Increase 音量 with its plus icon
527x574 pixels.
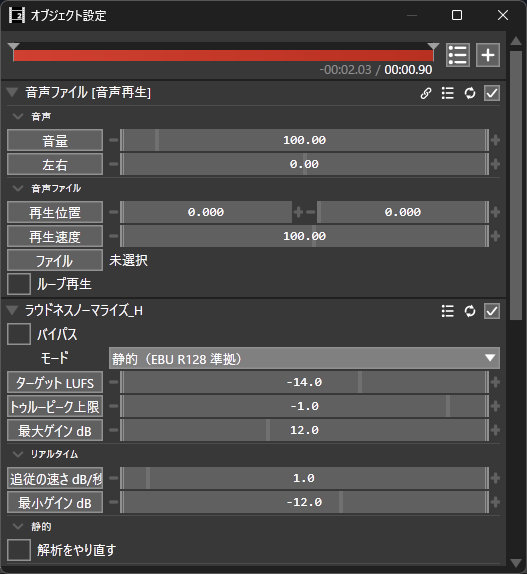495,140
